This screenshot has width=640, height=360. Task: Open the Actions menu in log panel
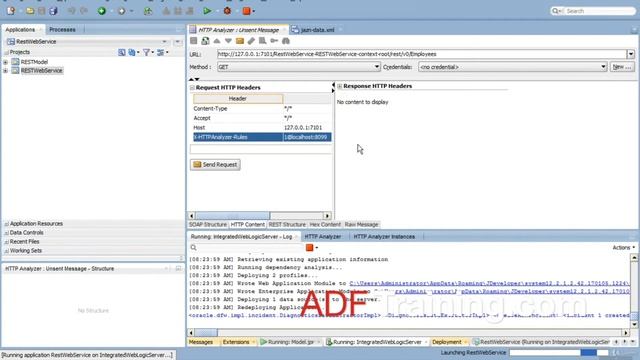(624, 247)
